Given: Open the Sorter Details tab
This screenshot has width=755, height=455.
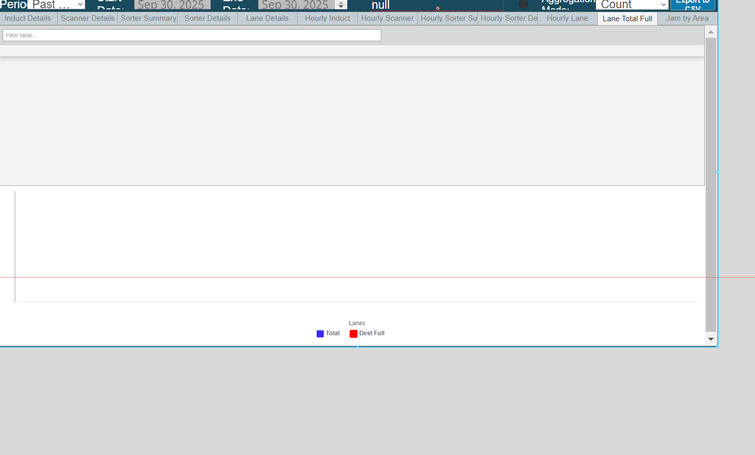Looking at the screenshot, I should click(x=207, y=18).
